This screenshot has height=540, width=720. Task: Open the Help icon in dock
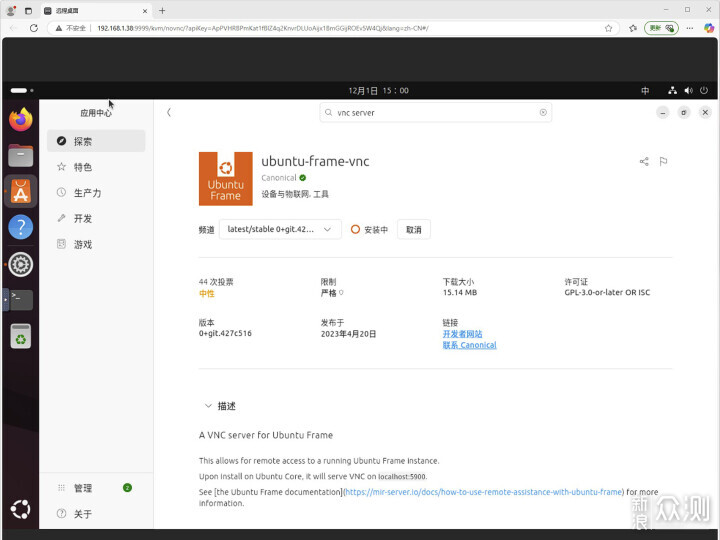[21, 227]
